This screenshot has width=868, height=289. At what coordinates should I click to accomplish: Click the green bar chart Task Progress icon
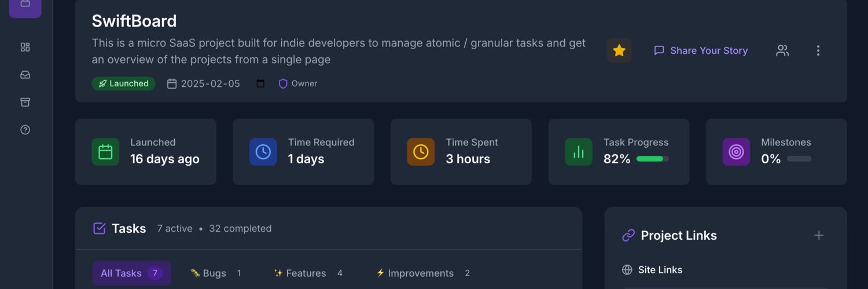tap(579, 152)
